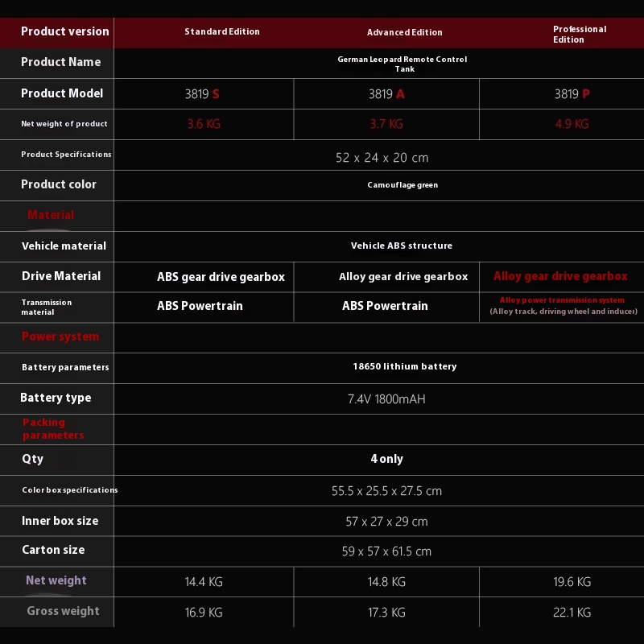Choose the Professional Edition column header
644x644 pixels.
[579, 34]
